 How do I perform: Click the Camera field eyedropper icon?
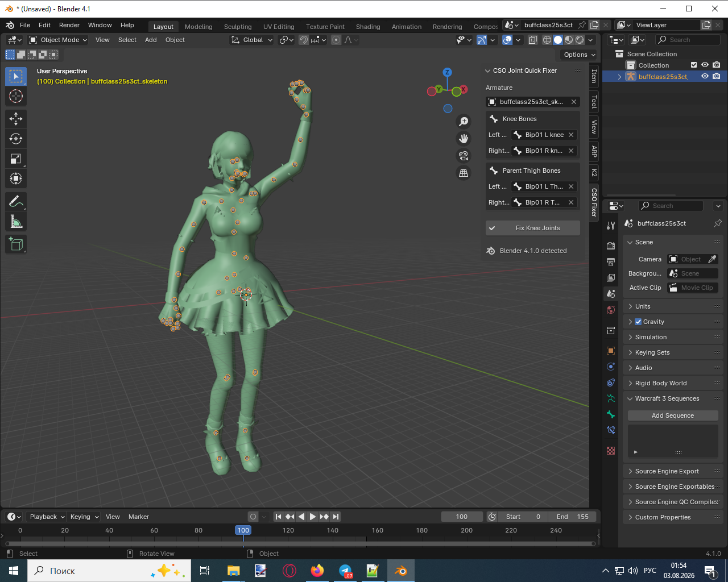[x=712, y=259]
